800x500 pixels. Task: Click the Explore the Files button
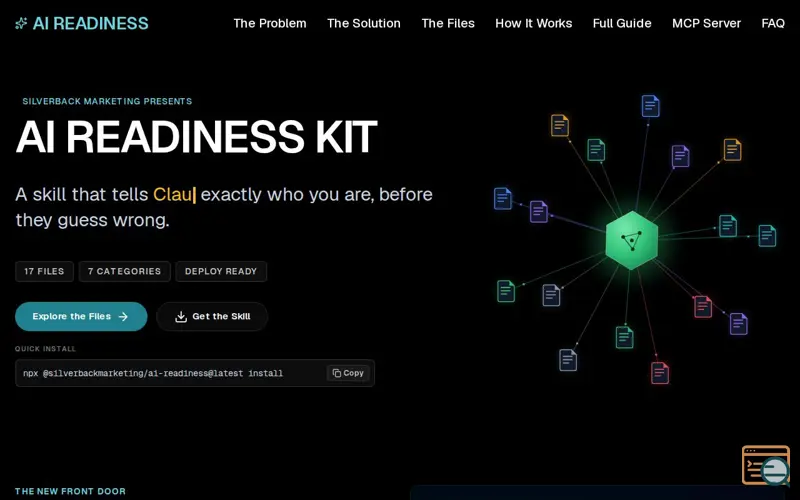[81, 316]
